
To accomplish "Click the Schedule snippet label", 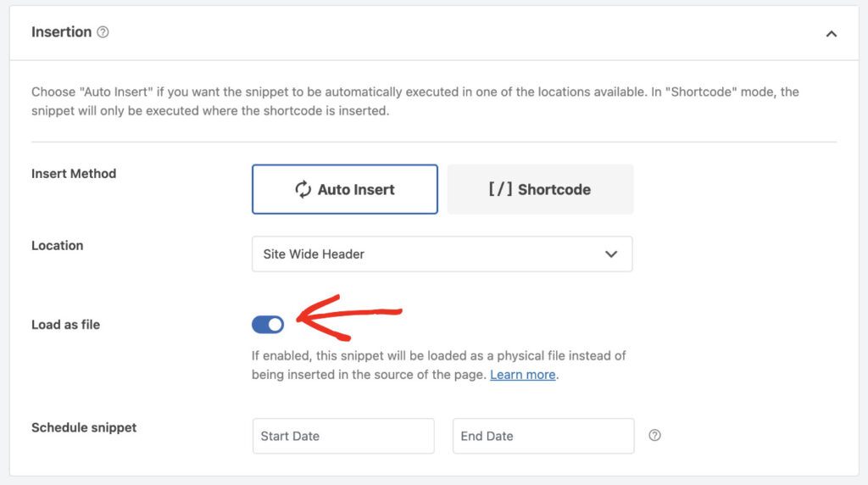I will tap(84, 427).
